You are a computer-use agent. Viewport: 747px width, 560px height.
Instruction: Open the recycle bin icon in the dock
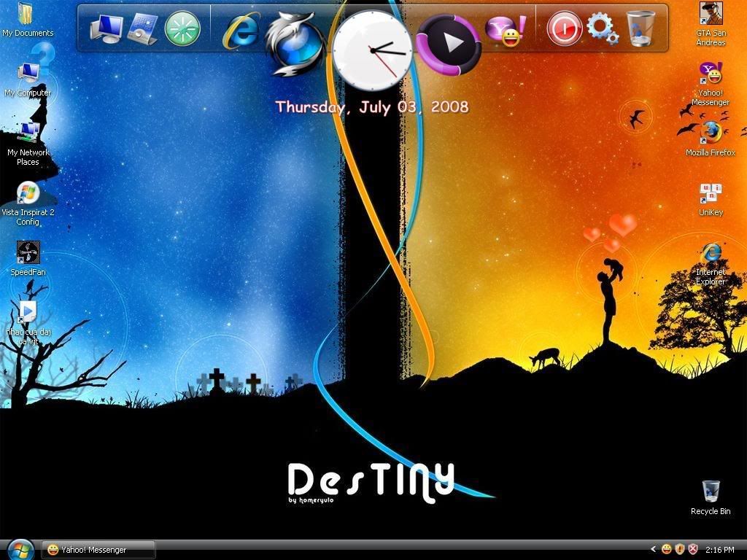point(640,28)
